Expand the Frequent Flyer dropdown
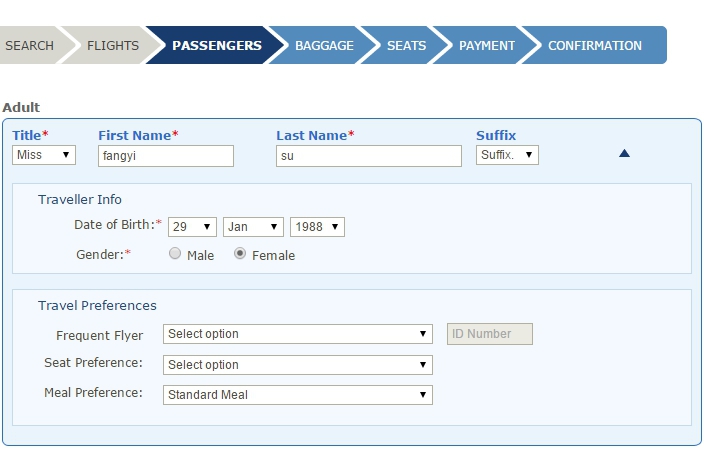 pyautogui.click(x=297, y=334)
